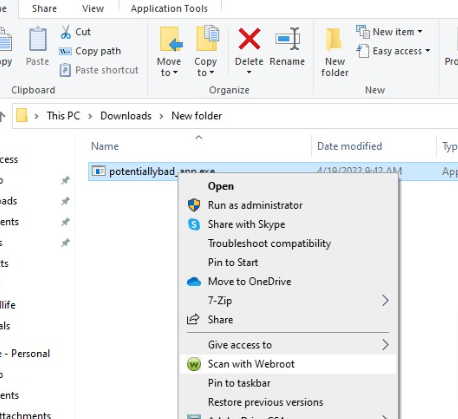Click the Move to folder icon

coord(171,39)
